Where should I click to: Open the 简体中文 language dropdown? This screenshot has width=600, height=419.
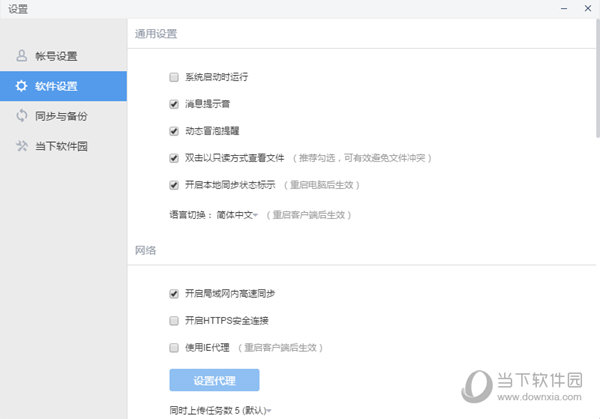click(237, 215)
